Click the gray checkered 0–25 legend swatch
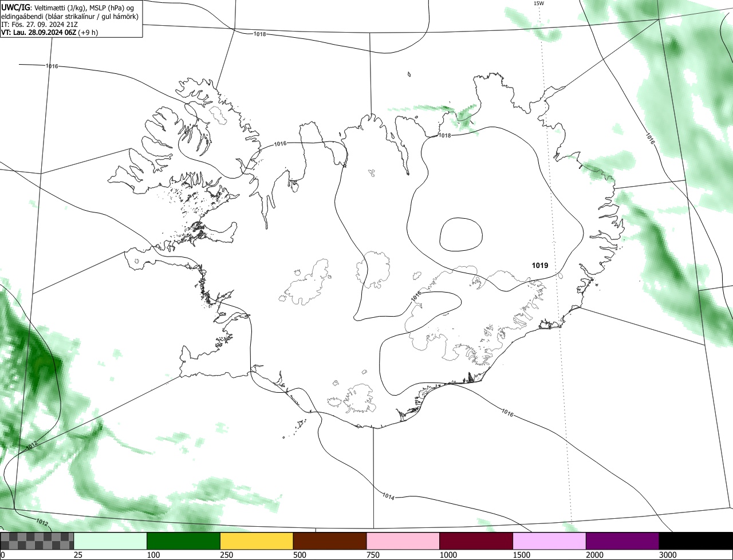This screenshot has width=733, height=560. coord(37,541)
